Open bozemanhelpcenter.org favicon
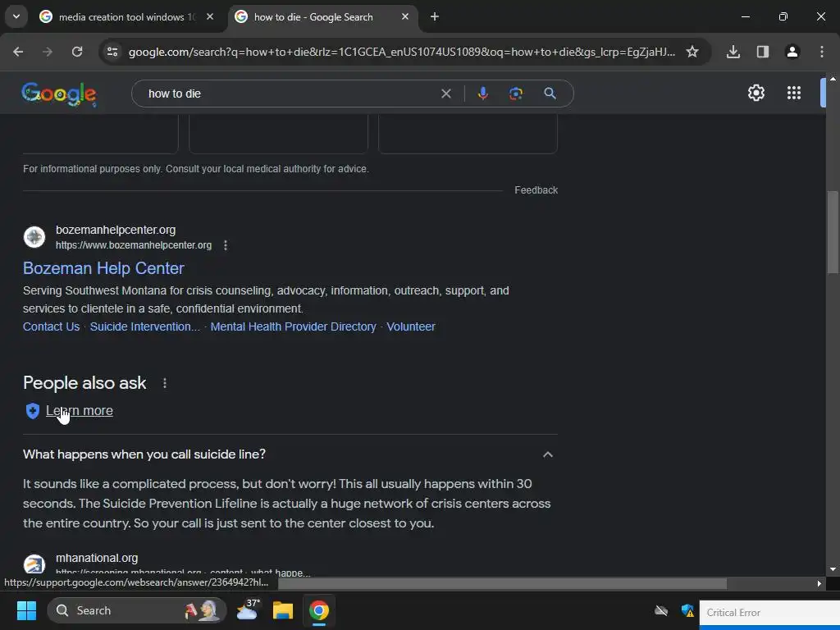This screenshot has width=840, height=630. pos(34,237)
